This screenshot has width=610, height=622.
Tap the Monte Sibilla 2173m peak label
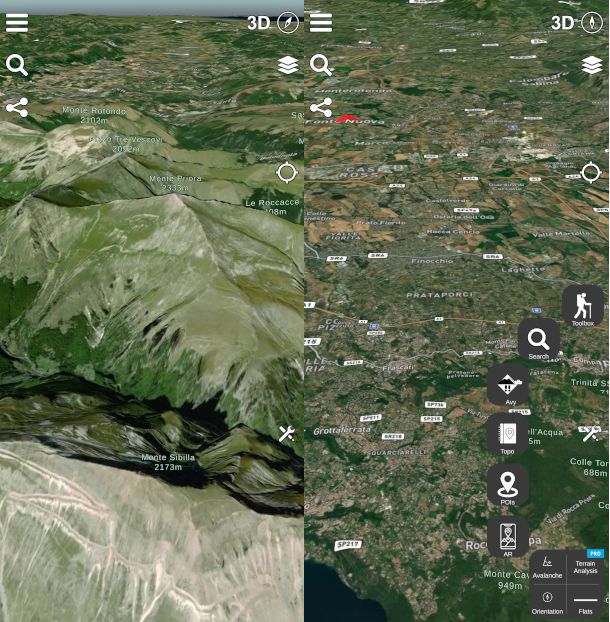[x=168, y=462]
